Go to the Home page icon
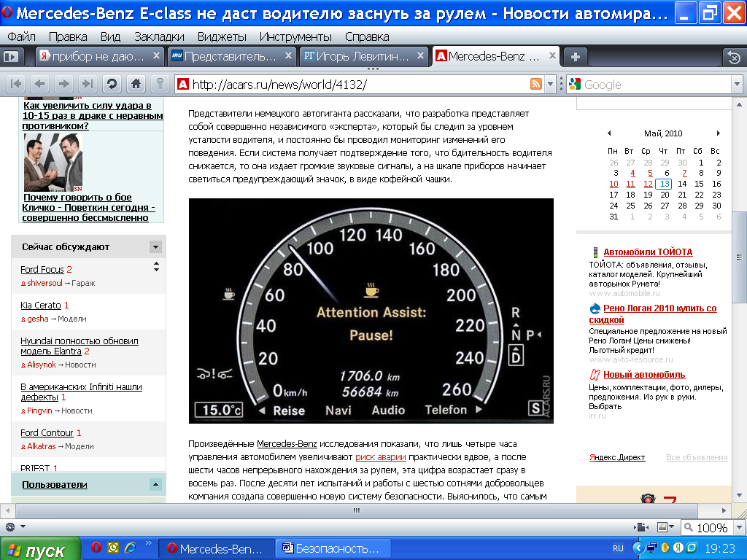Viewport: 747px width, 560px height. point(136,84)
